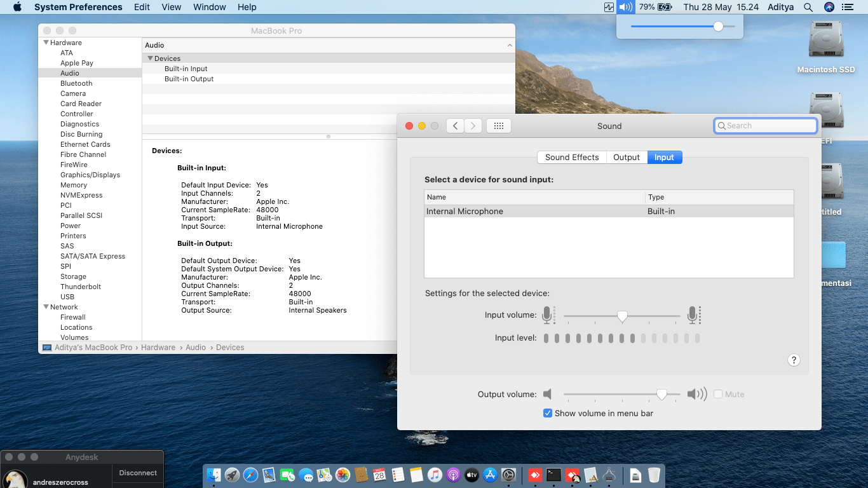
Task: Open Sound help question mark button
Action: click(x=794, y=360)
